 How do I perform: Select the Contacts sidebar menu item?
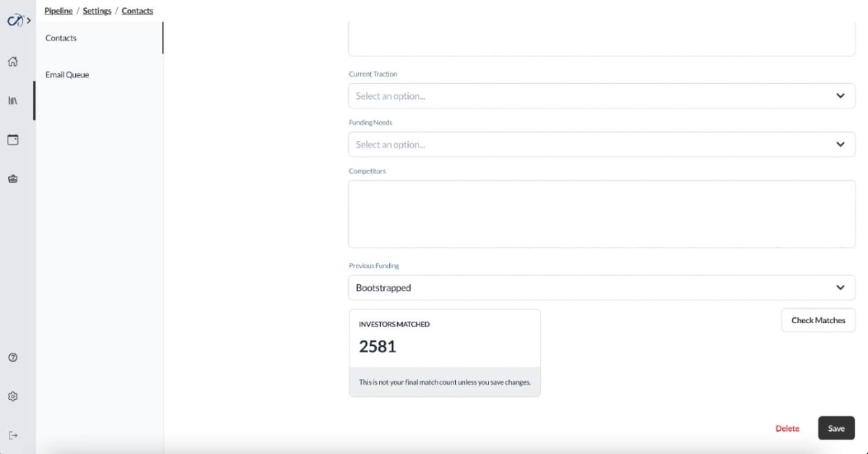(99, 38)
